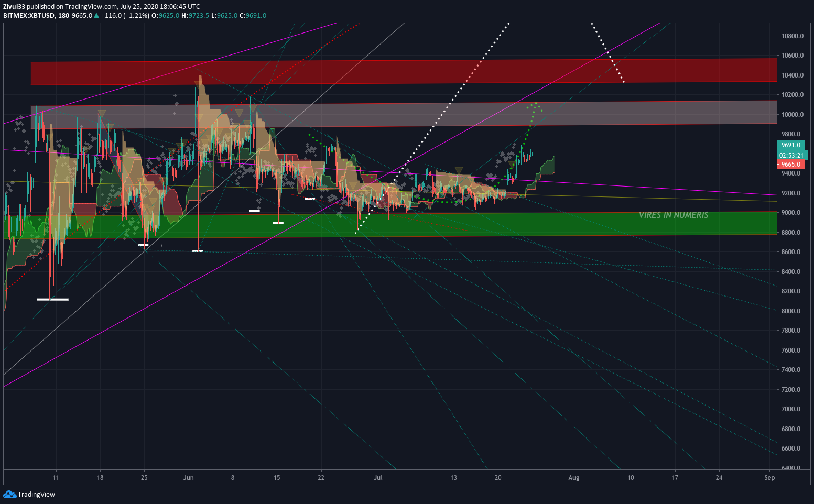Click the +116.0 (+1.21%) change value
814x504 pixels.
(125, 16)
